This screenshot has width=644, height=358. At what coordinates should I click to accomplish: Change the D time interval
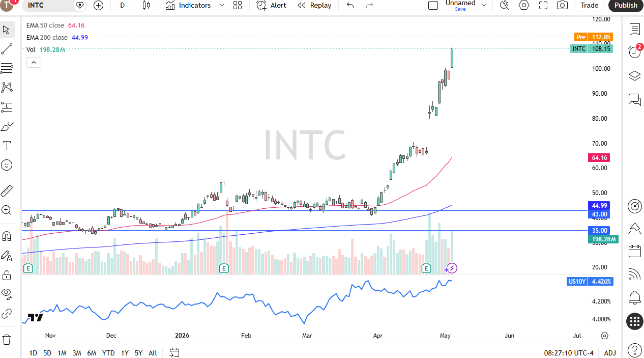tap(122, 5)
